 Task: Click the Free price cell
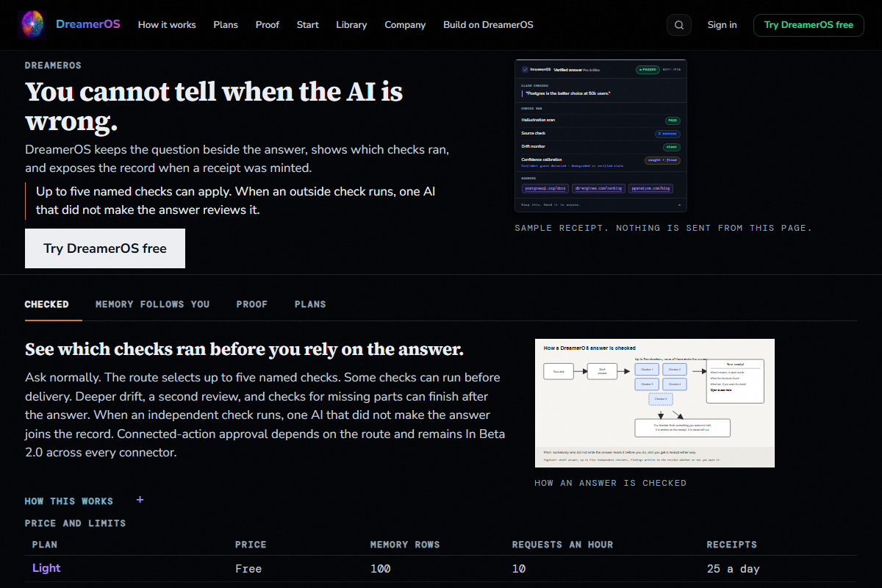tap(248, 569)
